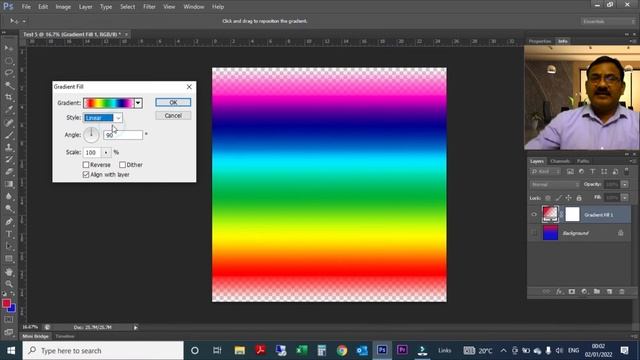Select the Move tool
This screenshot has height=360, width=640.
(9, 48)
